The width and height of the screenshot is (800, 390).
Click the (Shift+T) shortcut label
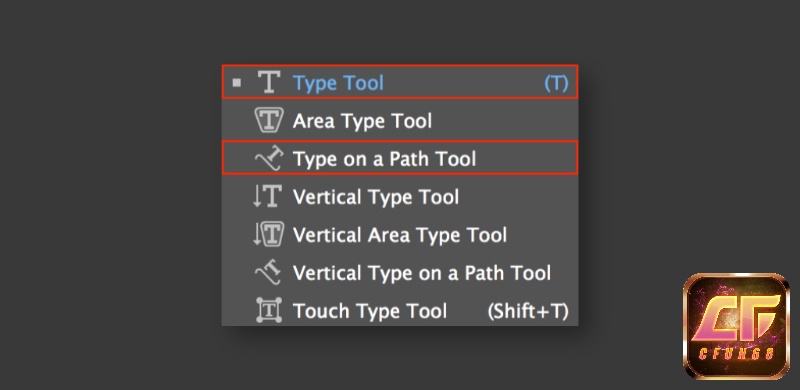point(528,311)
